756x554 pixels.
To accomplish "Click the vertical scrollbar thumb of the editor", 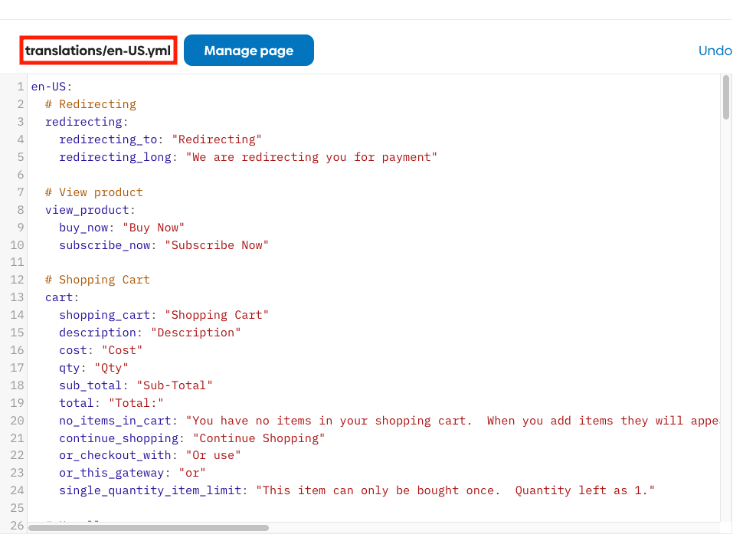I will 726,97.
